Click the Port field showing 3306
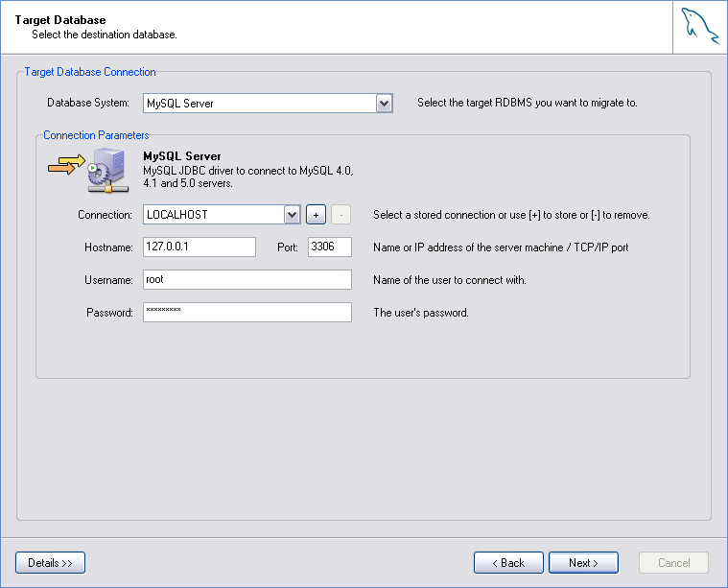This screenshot has height=588, width=728. 330,247
